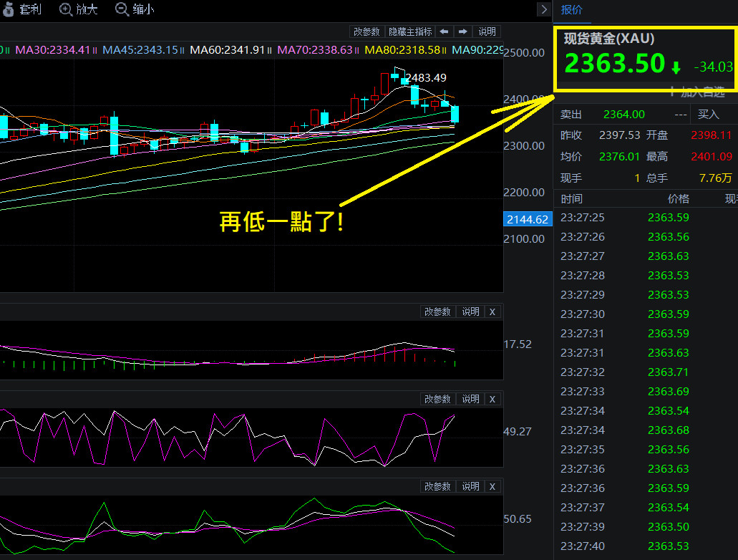Screen dimensions: 738x560
Task: Open the 报价 quote tab
Action: coord(572,9)
